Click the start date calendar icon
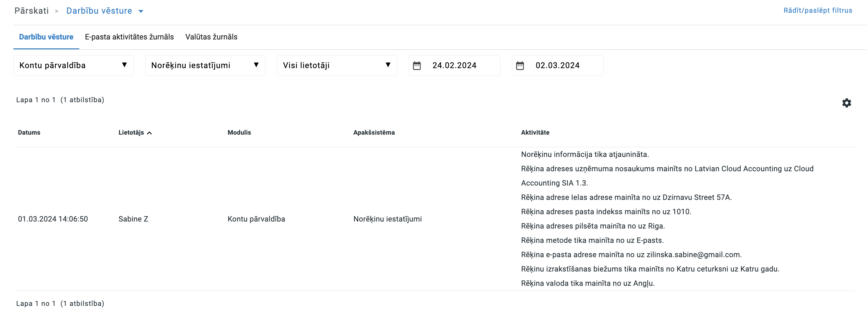Image resolution: width=868 pixels, height=317 pixels. click(x=416, y=65)
